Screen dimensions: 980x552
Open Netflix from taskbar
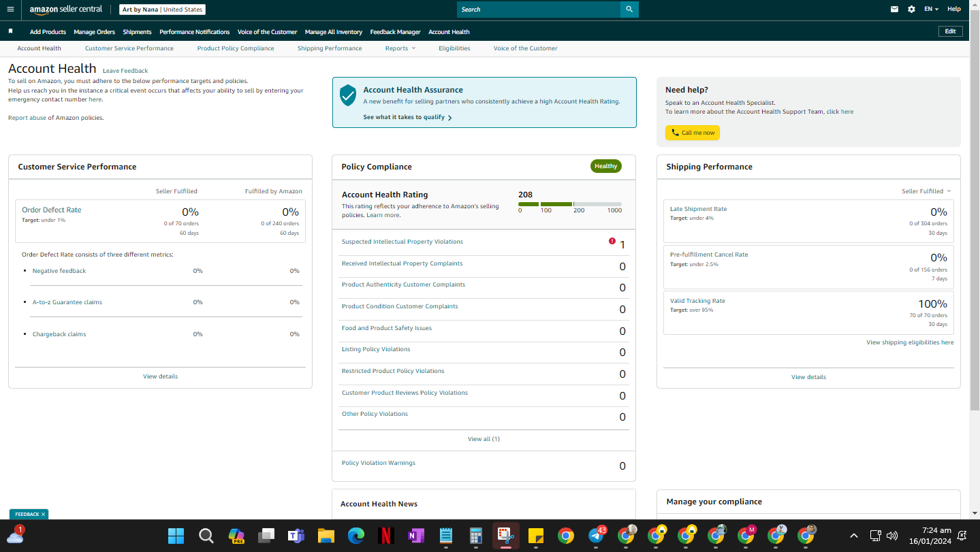point(385,536)
